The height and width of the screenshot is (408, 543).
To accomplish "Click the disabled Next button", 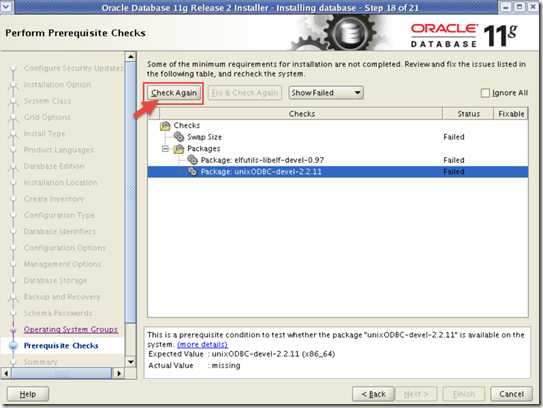I will [416, 394].
